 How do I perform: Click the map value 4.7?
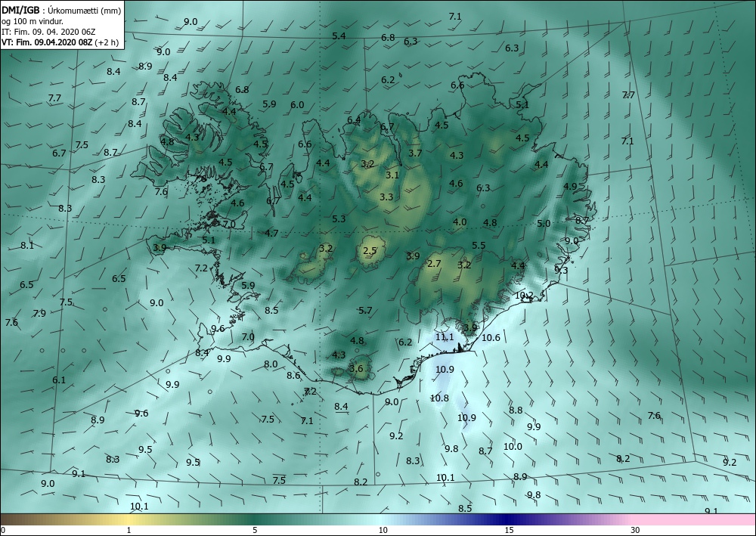coord(271,234)
